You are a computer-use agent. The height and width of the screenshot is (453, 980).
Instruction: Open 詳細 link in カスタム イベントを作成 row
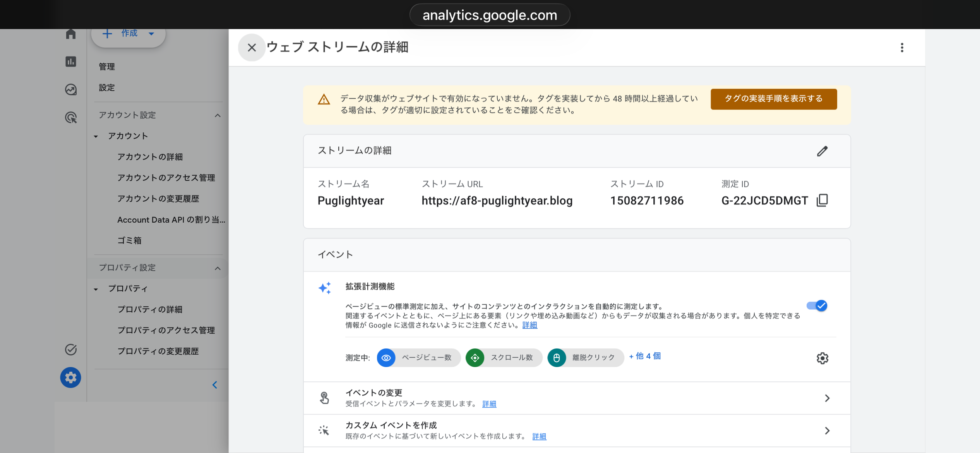[x=539, y=436]
